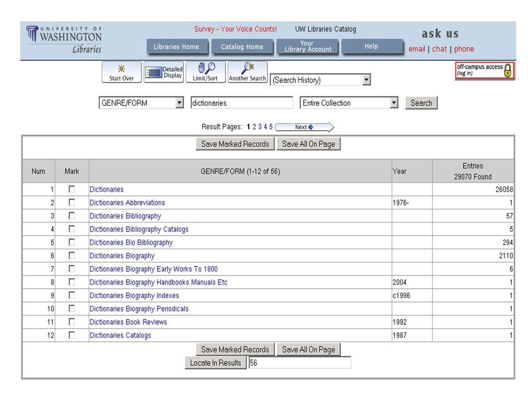Open the Survey - Your Voice Counts link
Viewport: 532px width, 399px height.
(x=236, y=29)
